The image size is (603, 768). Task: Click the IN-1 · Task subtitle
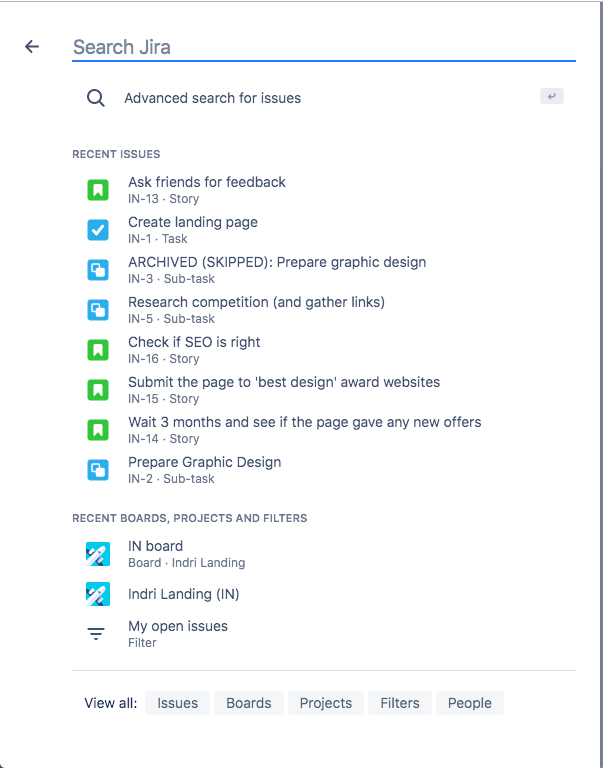point(158,239)
